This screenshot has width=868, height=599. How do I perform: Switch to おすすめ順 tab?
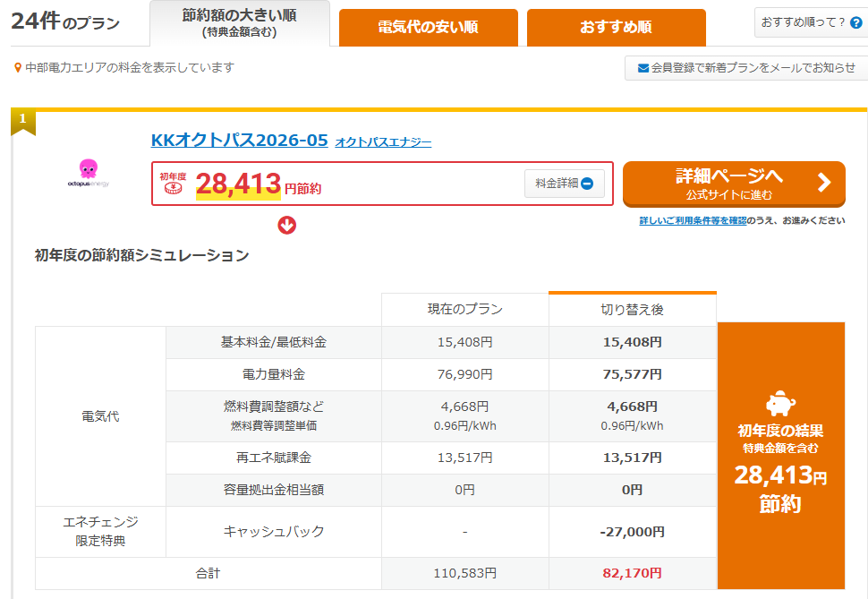click(617, 27)
